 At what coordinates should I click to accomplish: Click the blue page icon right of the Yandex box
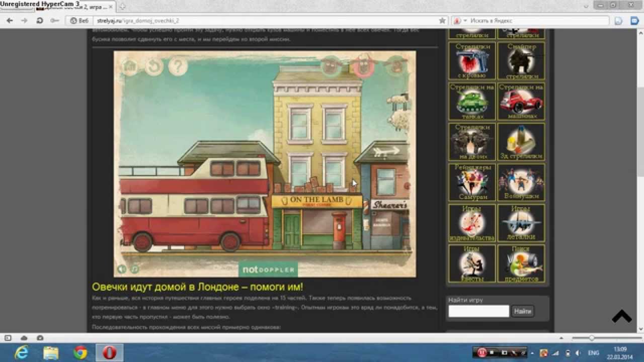point(619,21)
